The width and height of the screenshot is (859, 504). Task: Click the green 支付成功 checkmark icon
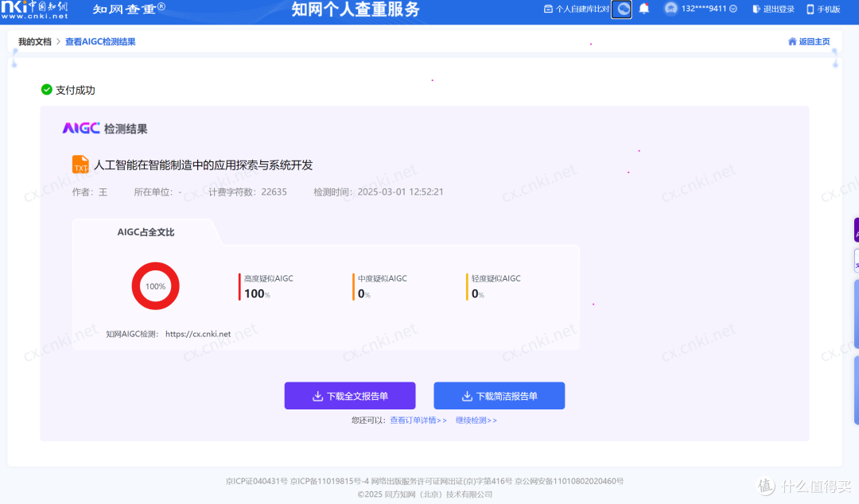tap(47, 89)
